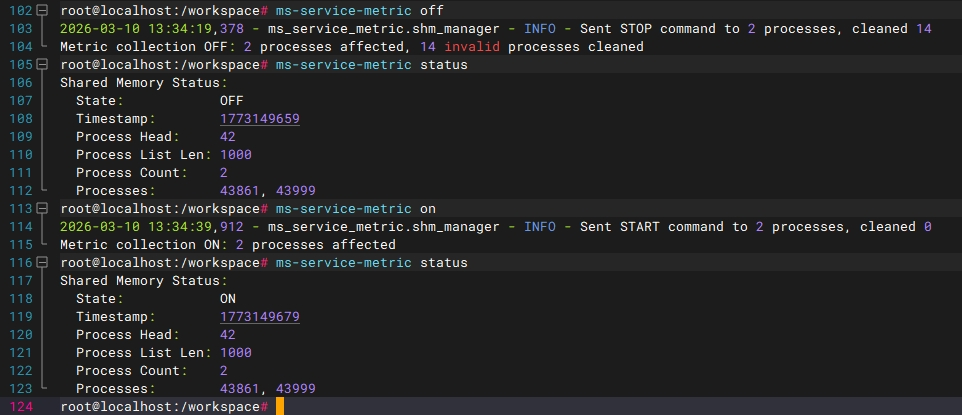
Task: Click the 'Metric collection ON' output line
Action: pyautogui.click(x=228, y=245)
